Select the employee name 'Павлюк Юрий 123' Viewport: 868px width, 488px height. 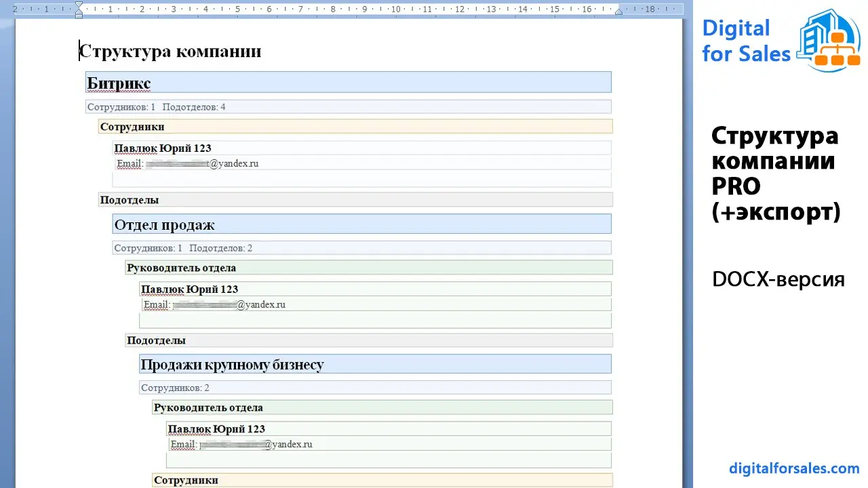click(163, 148)
